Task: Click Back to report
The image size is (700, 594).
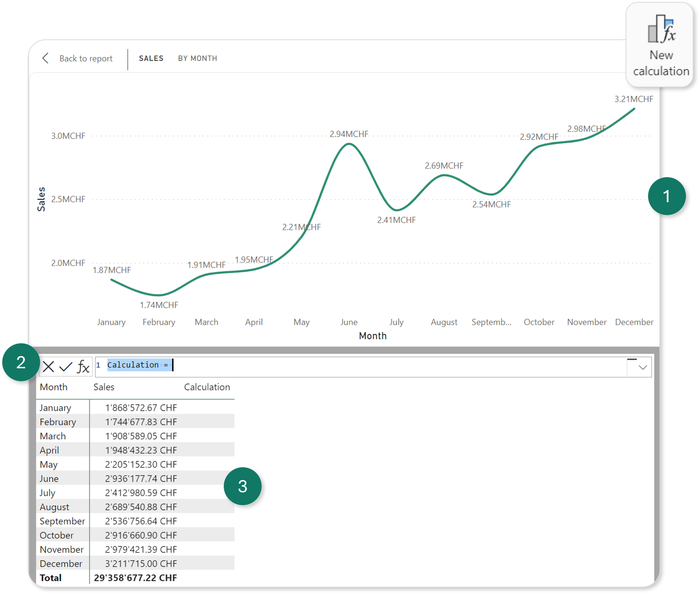Action: click(86, 58)
